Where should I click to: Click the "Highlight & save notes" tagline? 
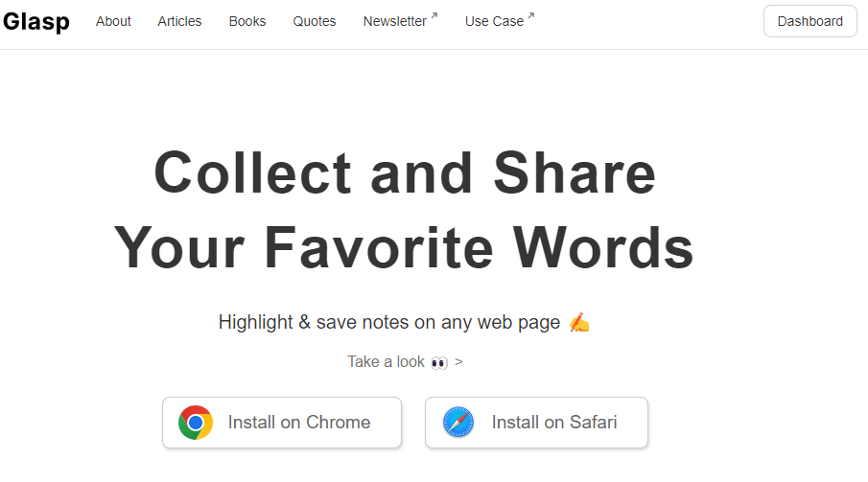click(388, 322)
